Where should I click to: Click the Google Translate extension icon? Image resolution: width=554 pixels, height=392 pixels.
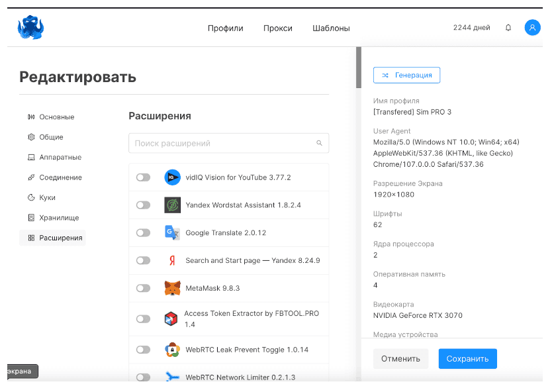coord(171,232)
